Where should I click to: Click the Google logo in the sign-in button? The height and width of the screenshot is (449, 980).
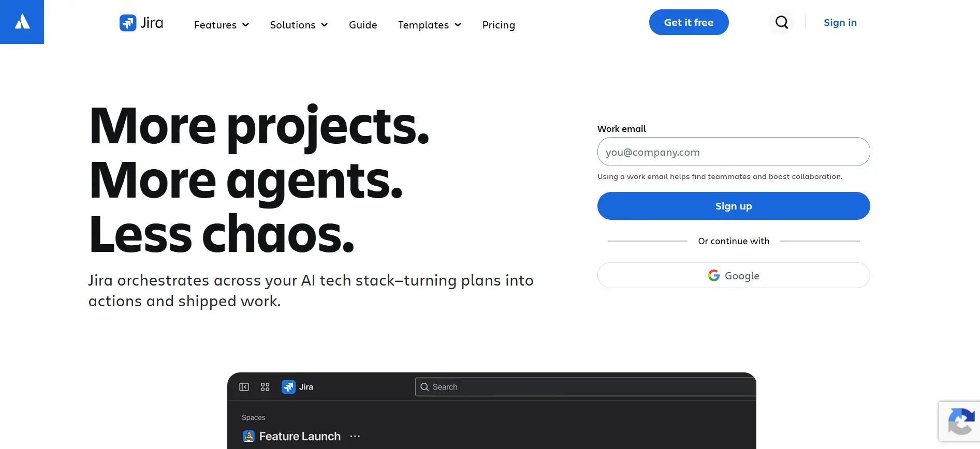(714, 276)
